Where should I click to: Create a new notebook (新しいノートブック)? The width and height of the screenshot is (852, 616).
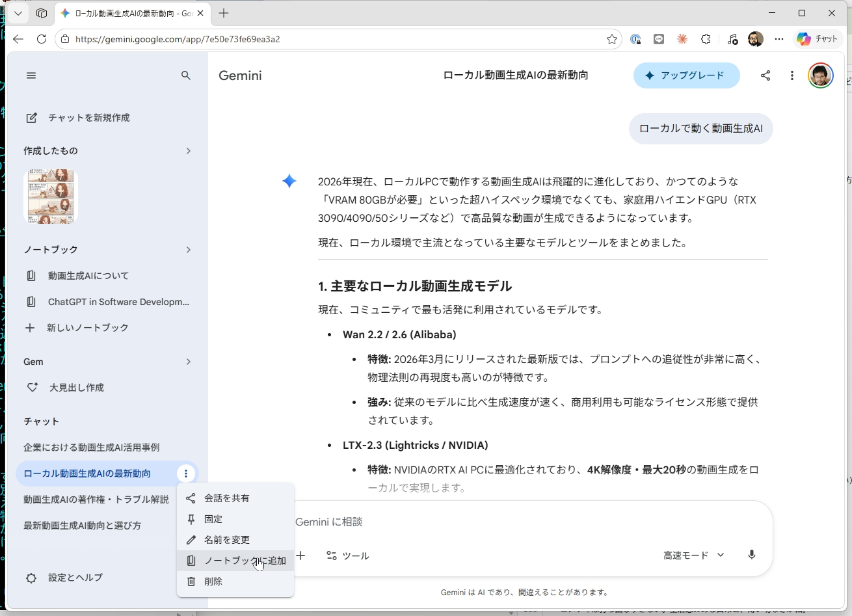77,328
